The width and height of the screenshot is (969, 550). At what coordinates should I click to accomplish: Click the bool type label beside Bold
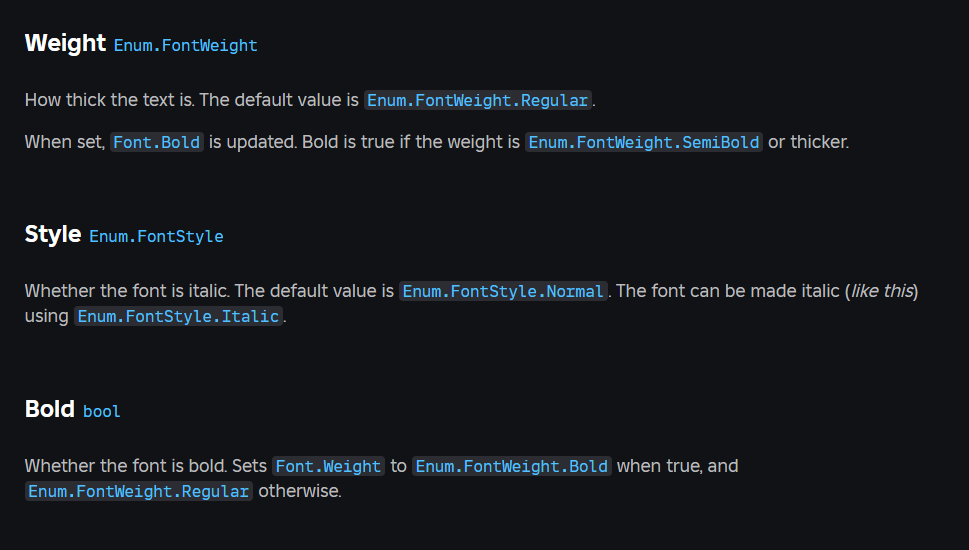(102, 411)
